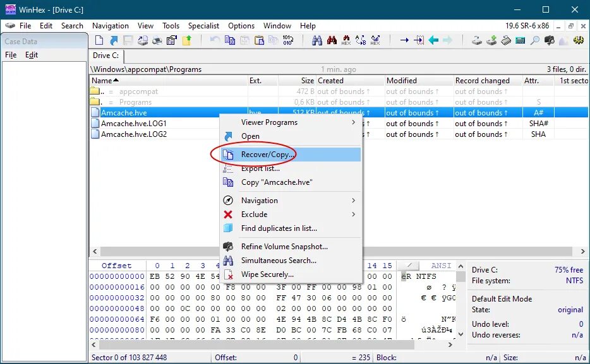Click the Modify Data 101/010 icon
Screen dimensions: 590x364
tap(288, 40)
